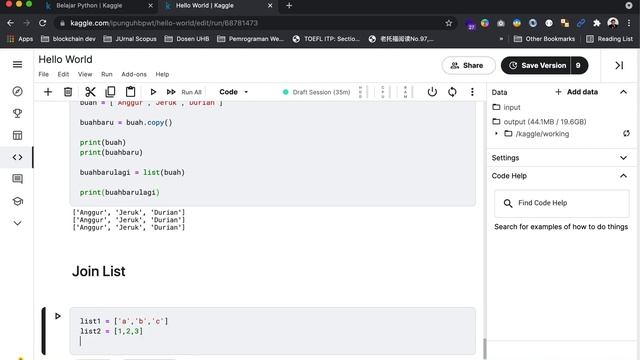
Task: Open browser Extensions puzzle icon
Action: pos(597,23)
